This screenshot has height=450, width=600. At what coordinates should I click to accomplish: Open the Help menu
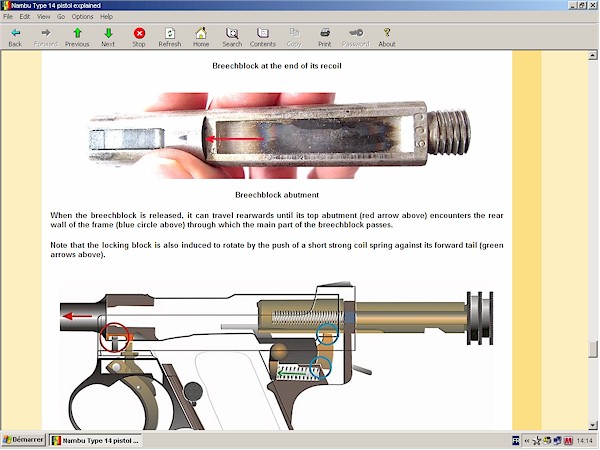(106, 16)
